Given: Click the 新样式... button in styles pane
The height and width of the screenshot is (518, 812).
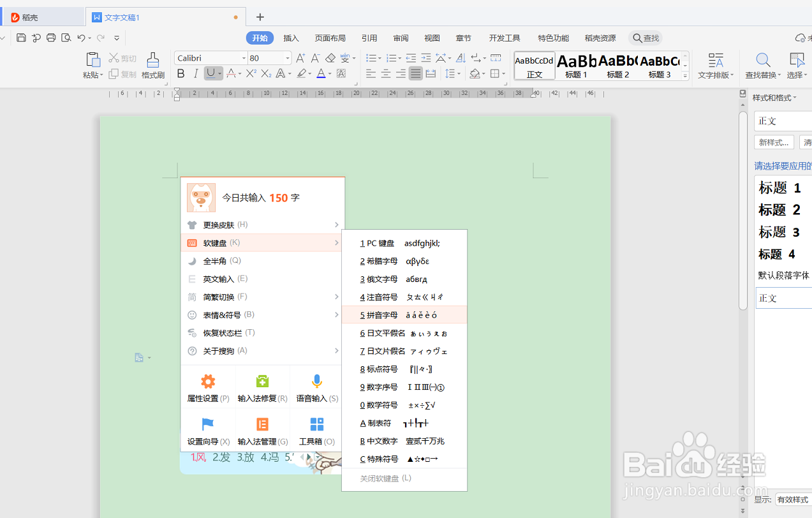Looking at the screenshot, I should 774,142.
